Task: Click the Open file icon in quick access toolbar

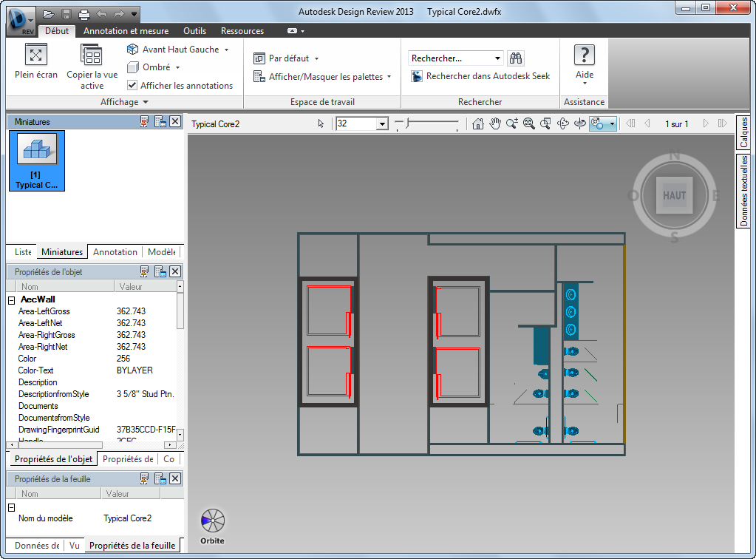Action: pyautogui.click(x=48, y=14)
